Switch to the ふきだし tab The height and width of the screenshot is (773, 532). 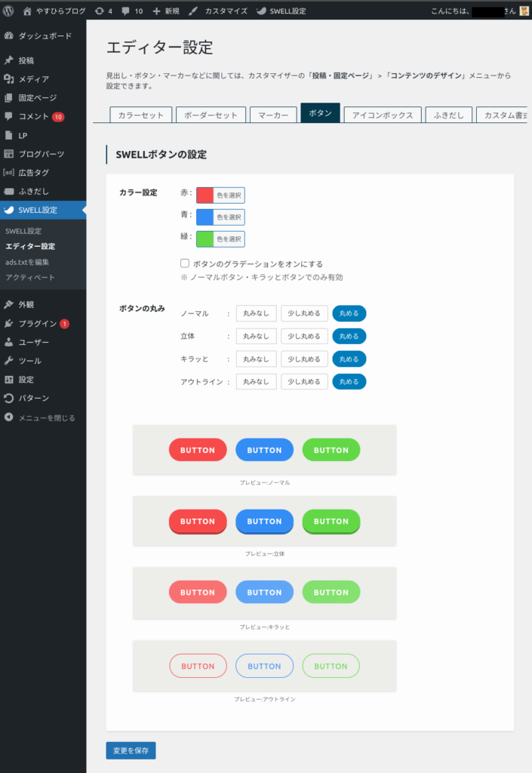(449, 115)
